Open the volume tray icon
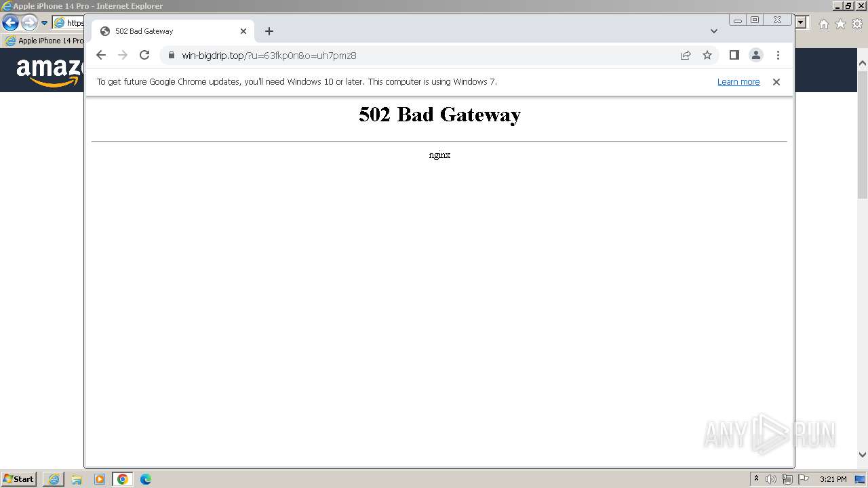 click(770, 479)
